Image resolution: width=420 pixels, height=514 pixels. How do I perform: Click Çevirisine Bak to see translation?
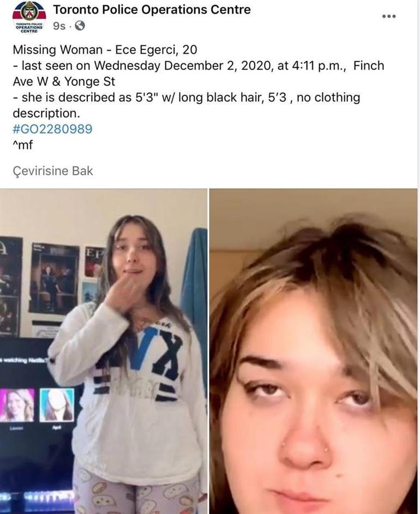click(53, 171)
